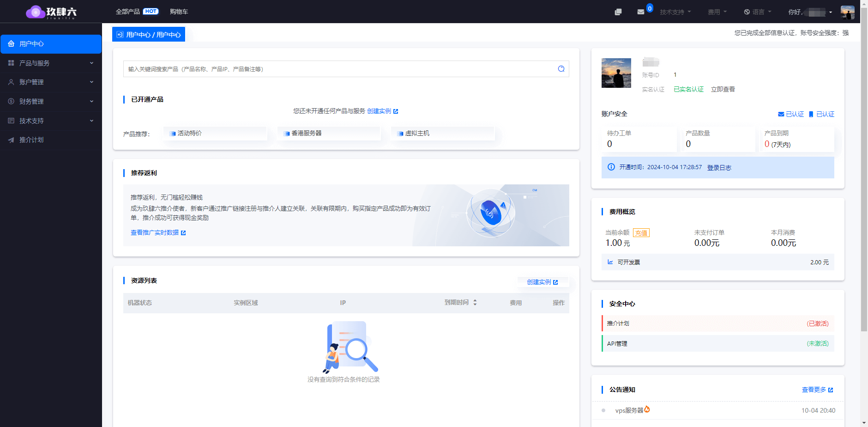Focus the product keyword search field
The height and width of the screenshot is (427, 868).
(x=346, y=69)
